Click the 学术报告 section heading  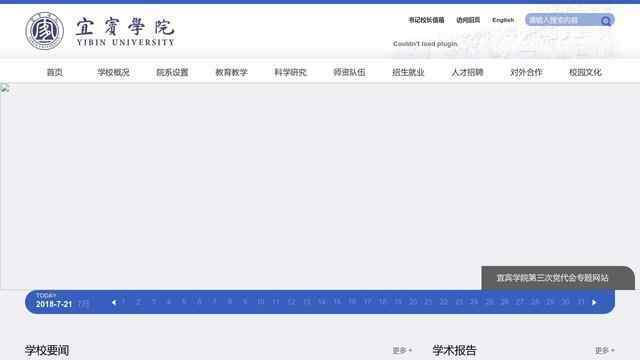pos(454,350)
